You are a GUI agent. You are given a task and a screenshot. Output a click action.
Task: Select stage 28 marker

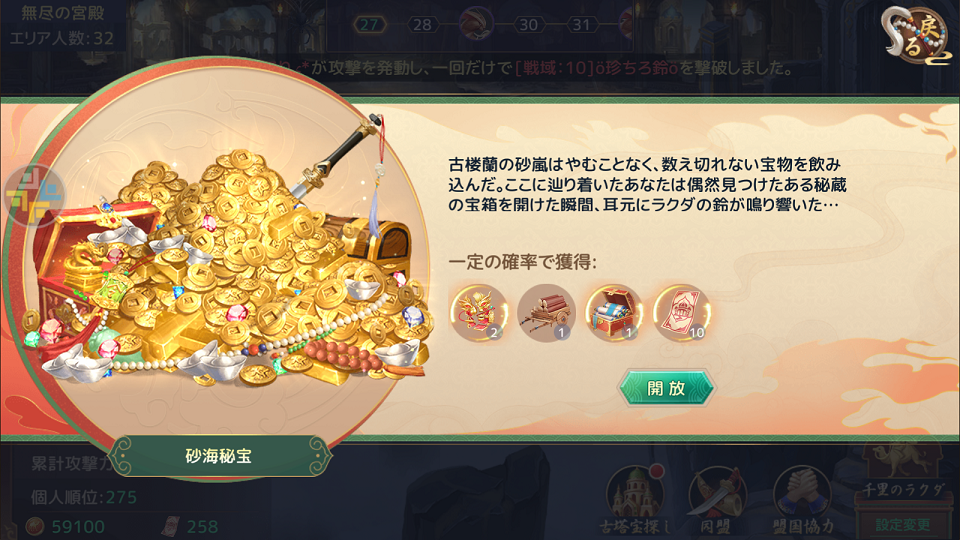(x=423, y=25)
